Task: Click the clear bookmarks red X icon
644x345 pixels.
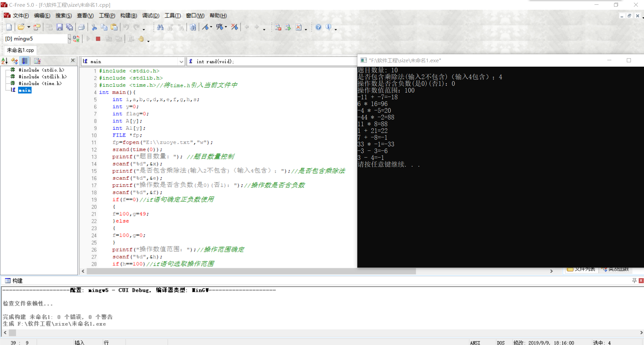Action: point(235,27)
